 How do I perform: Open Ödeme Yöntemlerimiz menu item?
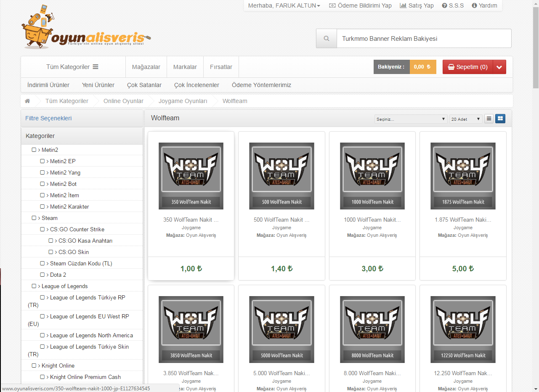pos(261,85)
